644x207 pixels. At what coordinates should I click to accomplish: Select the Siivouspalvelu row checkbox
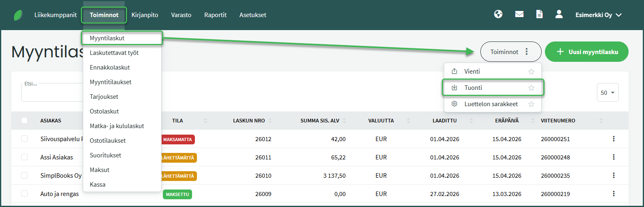[24, 139]
